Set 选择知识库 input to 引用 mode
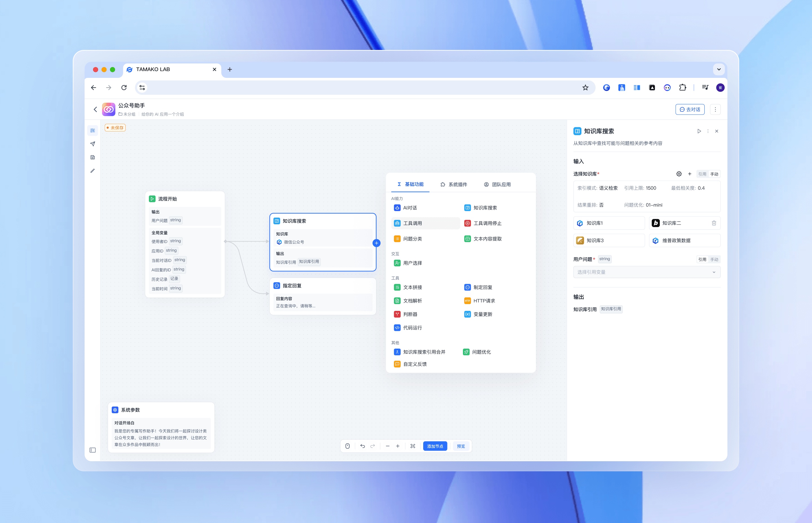The image size is (812, 523). (x=702, y=174)
